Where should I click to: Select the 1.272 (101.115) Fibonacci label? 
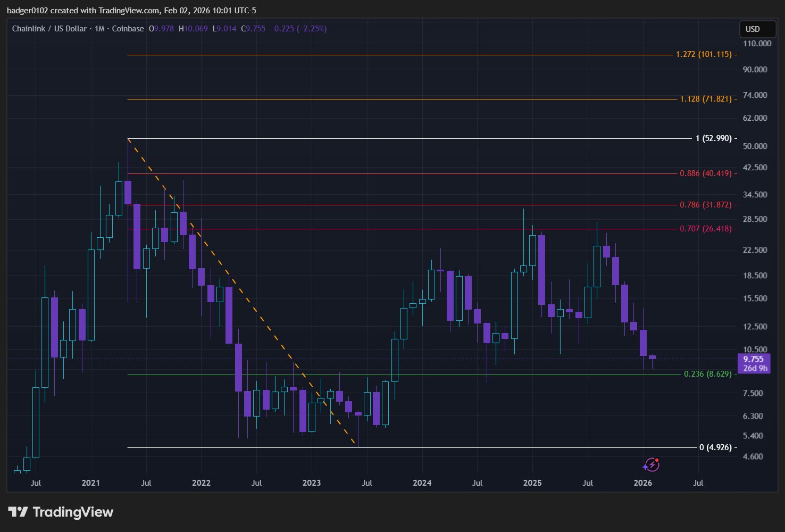coord(703,54)
